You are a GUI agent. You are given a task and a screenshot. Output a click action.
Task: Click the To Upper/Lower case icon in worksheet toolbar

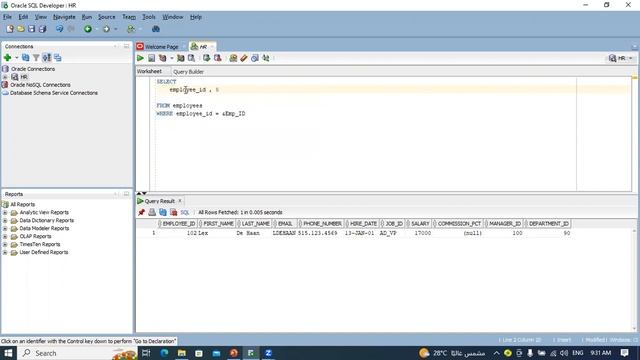click(266, 58)
